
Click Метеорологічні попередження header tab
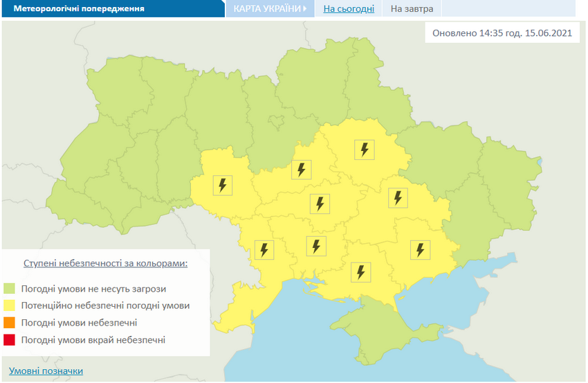(x=75, y=9)
